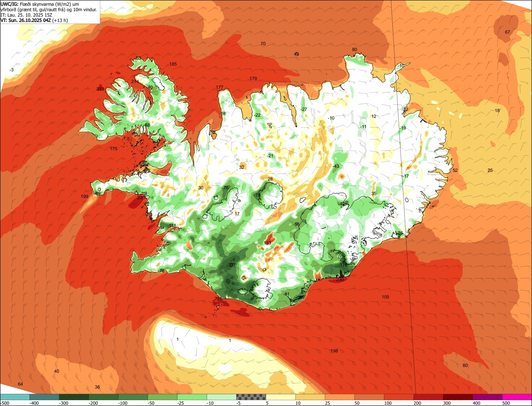Click the "175" value on the map
The image size is (532, 406).
pos(113,149)
